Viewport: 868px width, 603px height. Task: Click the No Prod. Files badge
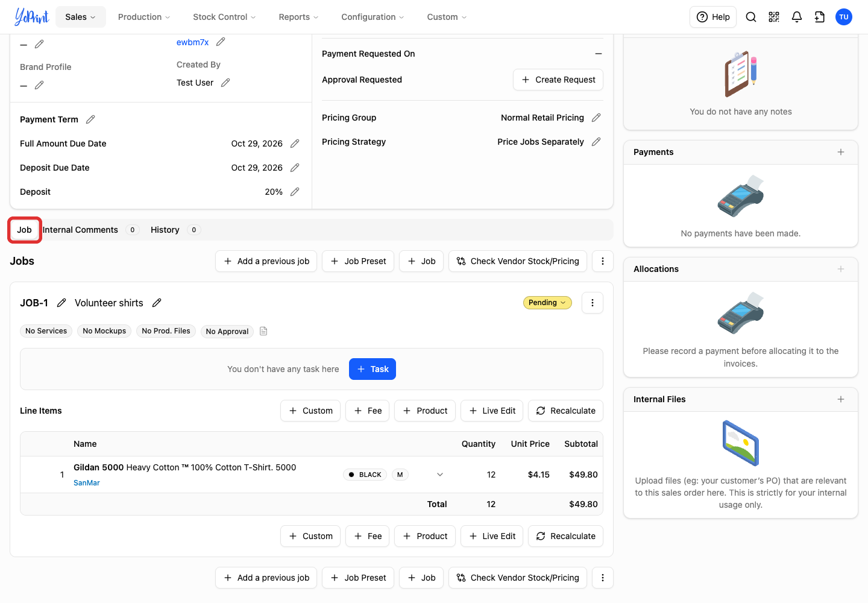coord(166,331)
